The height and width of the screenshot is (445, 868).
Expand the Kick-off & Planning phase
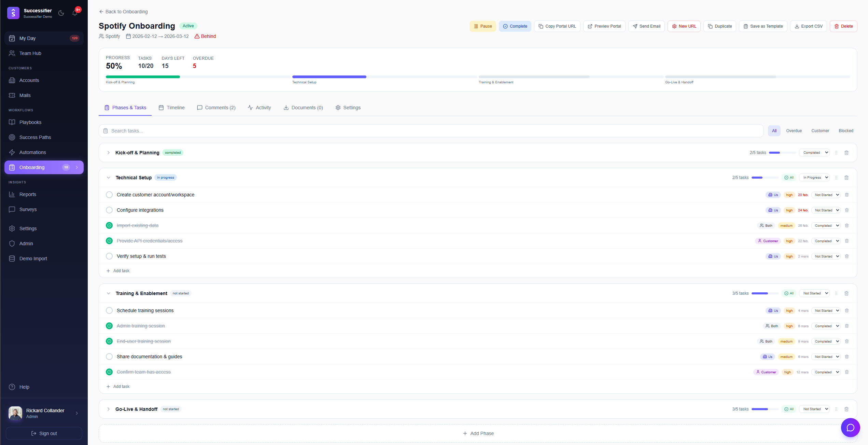(x=108, y=153)
